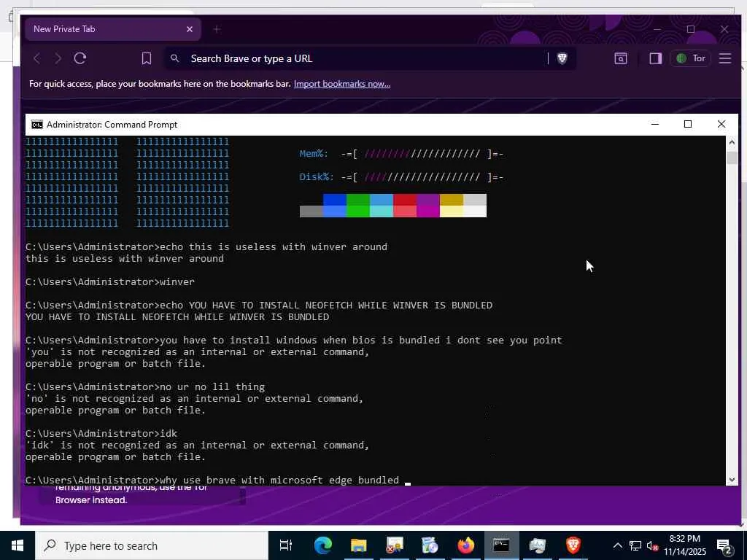
Task: Open the notification center icon
Action: (724, 546)
